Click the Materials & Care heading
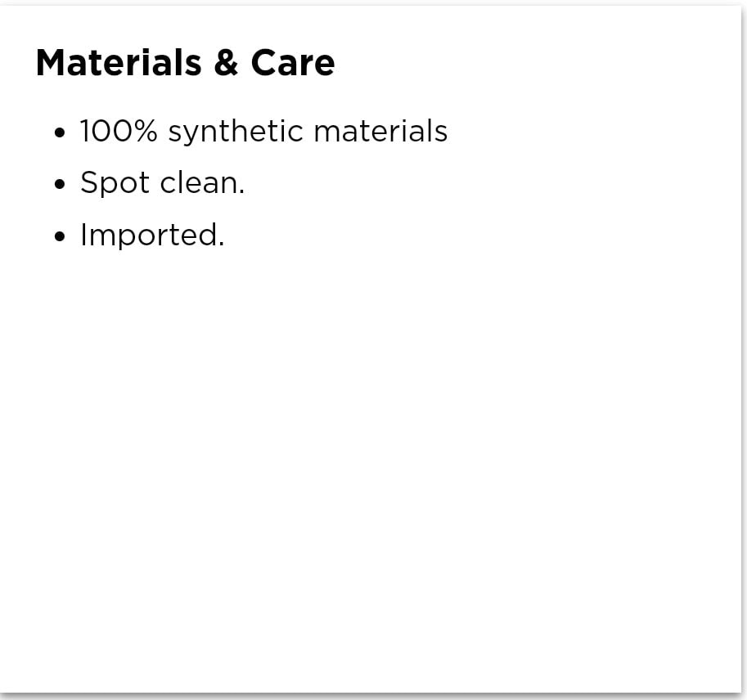Screen dimensions: 747x700 tap(185, 63)
